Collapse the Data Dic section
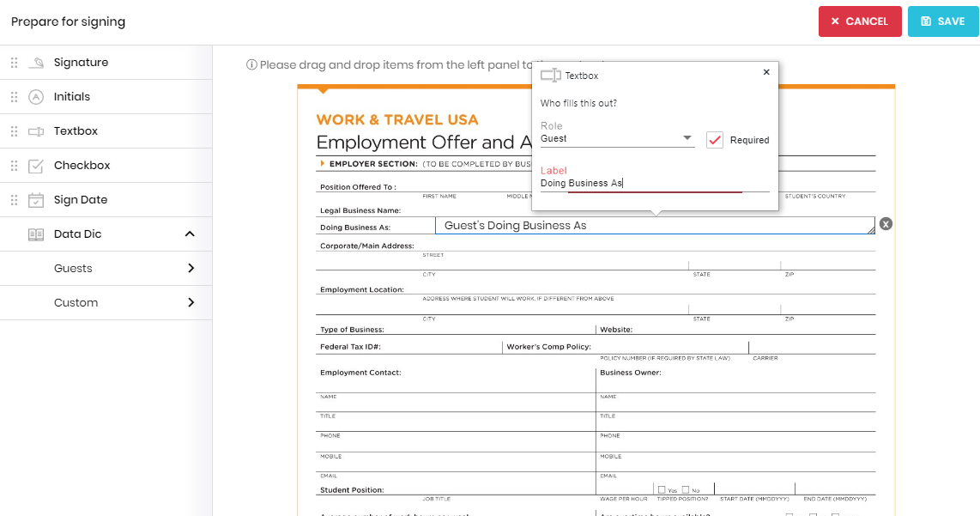The height and width of the screenshot is (516, 980). (190, 234)
